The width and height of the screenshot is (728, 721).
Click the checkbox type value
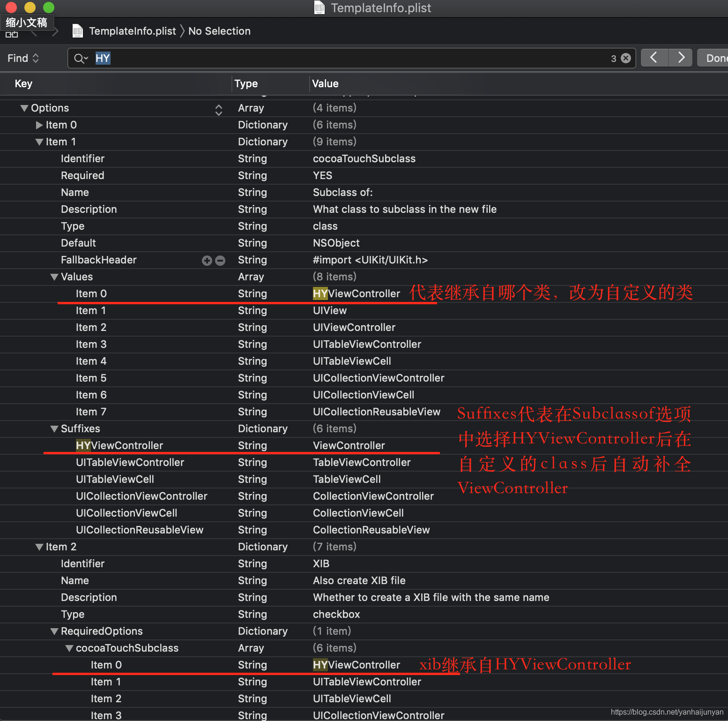coord(336,615)
